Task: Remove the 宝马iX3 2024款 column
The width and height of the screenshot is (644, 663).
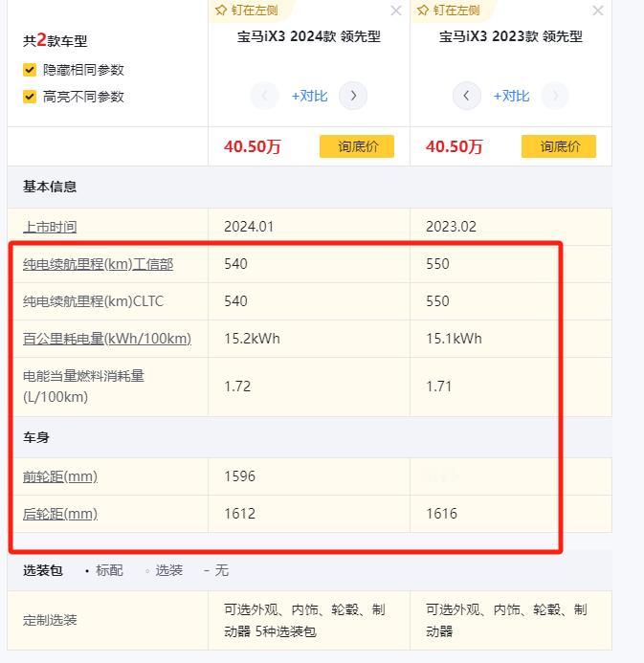Action: pos(396,11)
